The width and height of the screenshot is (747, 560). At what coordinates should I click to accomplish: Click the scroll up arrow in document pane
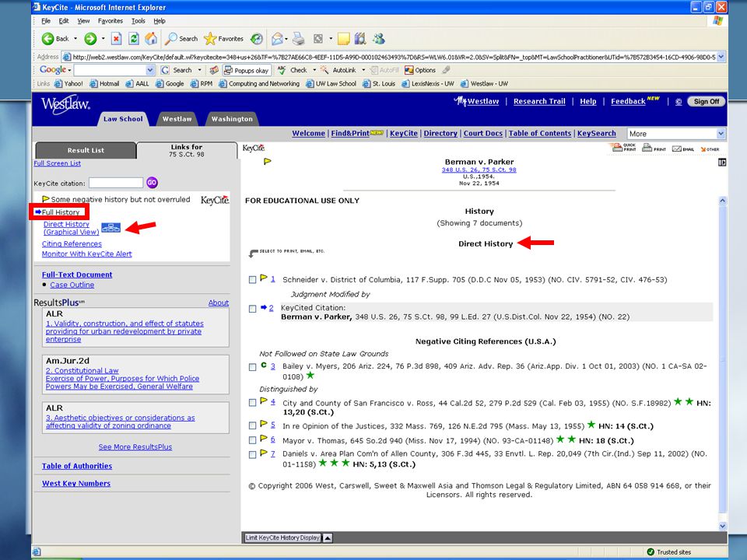pos(722,201)
